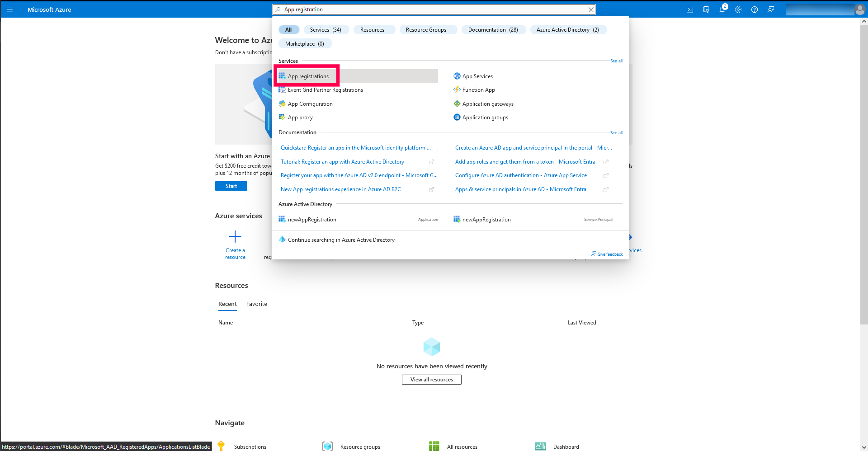868x451 pixels.
Task: Open the notifications bell with badge 2
Action: click(x=722, y=9)
